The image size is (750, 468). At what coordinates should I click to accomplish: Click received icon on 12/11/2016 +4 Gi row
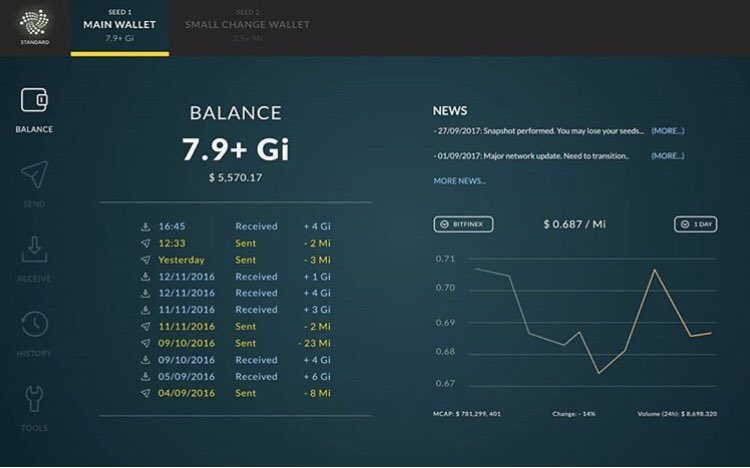click(x=145, y=293)
